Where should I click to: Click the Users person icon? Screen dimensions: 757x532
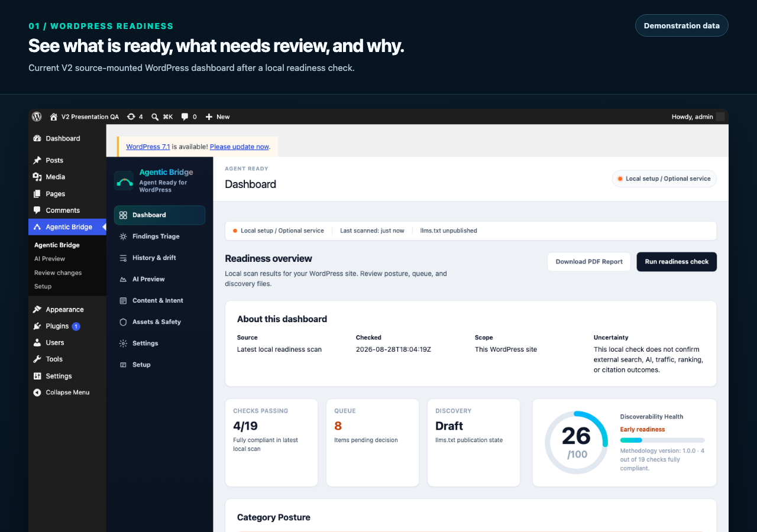(x=37, y=343)
